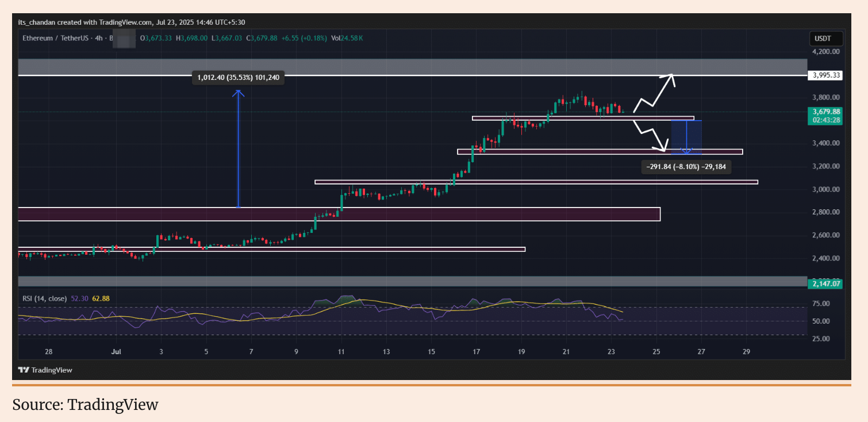868x422 pixels.
Task: Click the 1,012.40 (35.53%) measurement label
Action: tap(238, 78)
